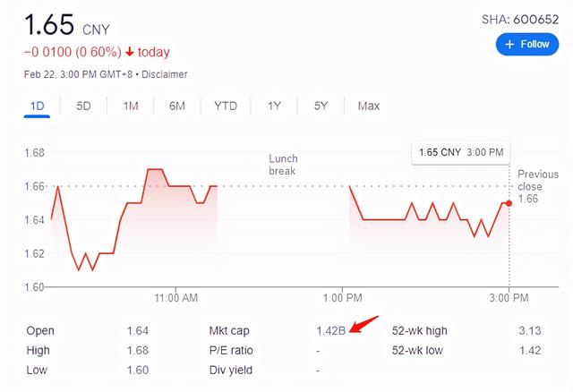The height and width of the screenshot is (392, 573).
Task: Switch to the 1D chart tab
Action: 38,106
